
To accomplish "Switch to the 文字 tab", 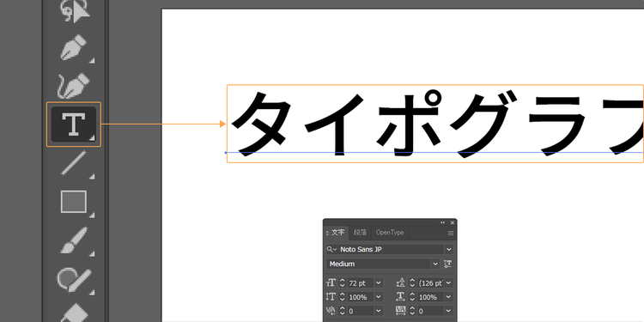I will click(338, 233).
